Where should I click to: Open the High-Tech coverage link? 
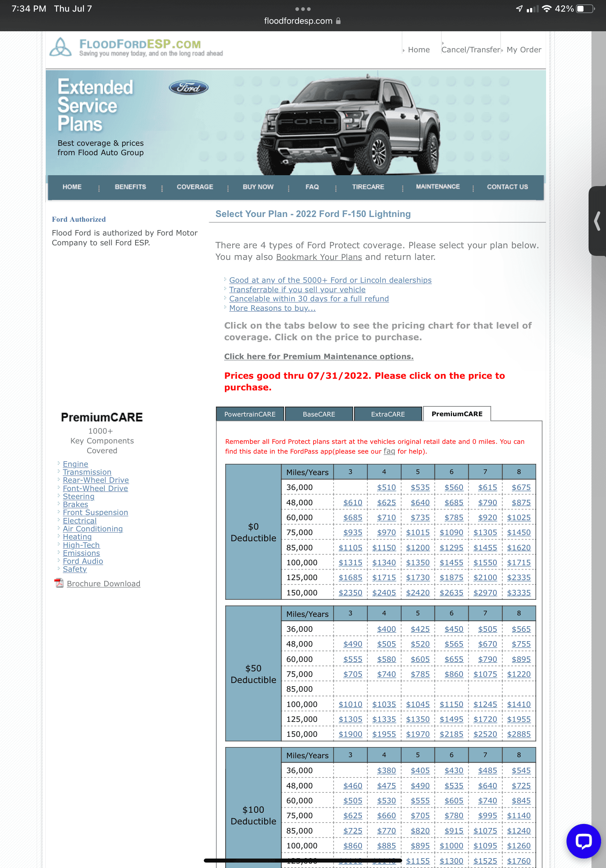81,545
